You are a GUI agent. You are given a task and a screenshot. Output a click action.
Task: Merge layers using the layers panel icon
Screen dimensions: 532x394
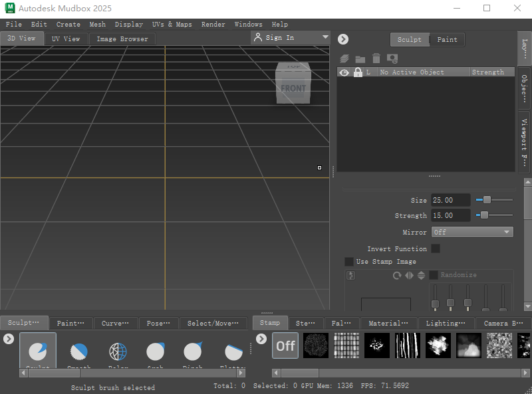(392, 58)
